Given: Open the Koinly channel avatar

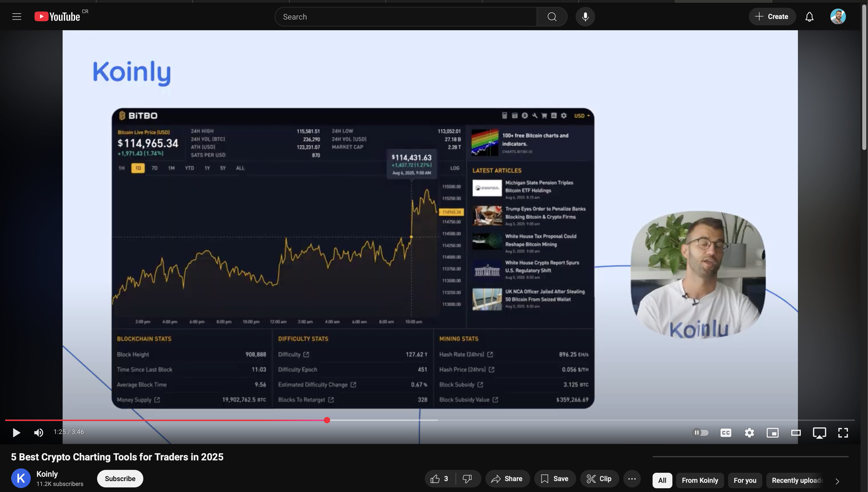Looking at the screenshot, I should click(21, 478).
